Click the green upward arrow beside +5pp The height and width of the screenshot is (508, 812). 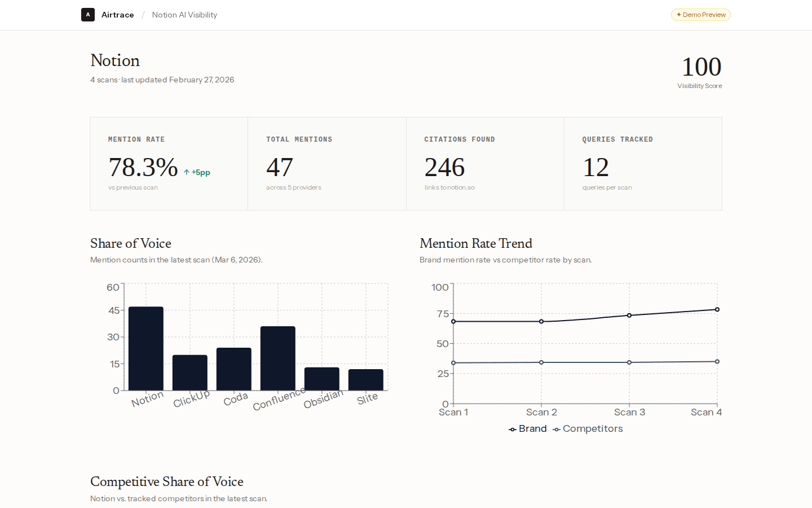[186, 172]
